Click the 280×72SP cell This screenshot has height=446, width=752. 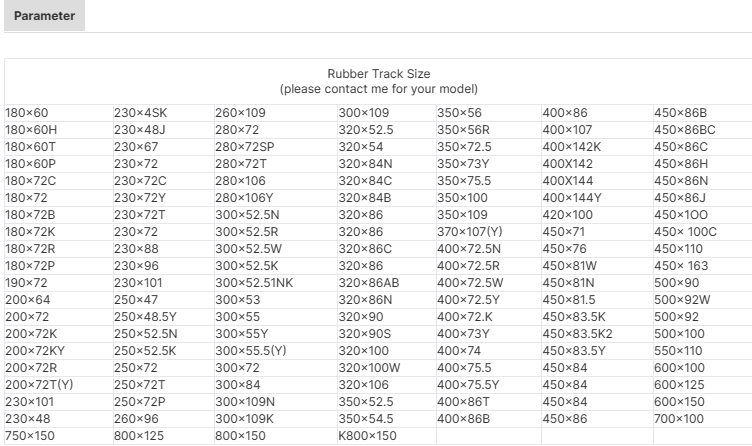click(x=276, y=147)
